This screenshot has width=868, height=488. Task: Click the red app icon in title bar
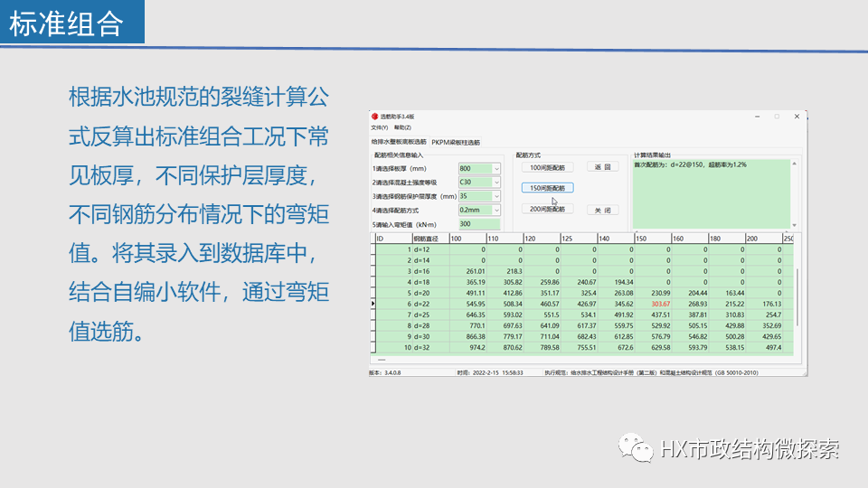point(374,117)
